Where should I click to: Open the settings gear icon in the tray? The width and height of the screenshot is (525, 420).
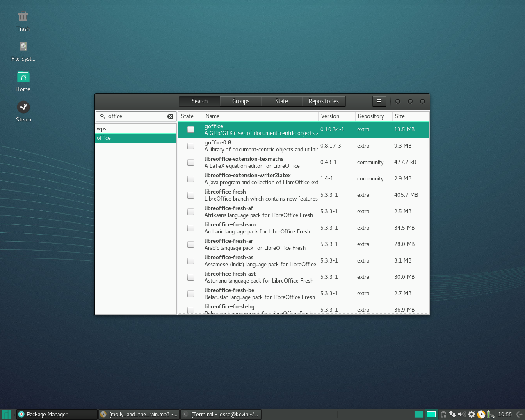(472, 414)
